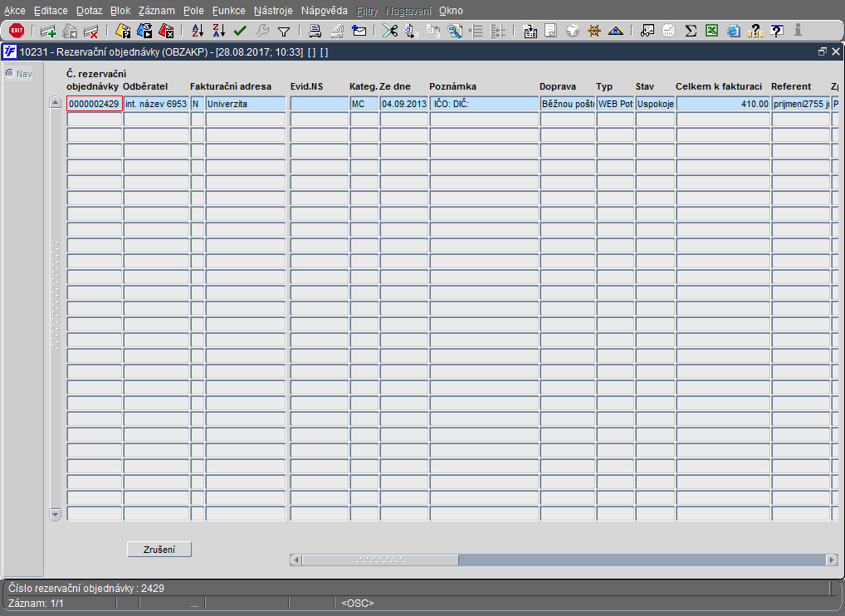
Task: Sort ascending with the A-Z icon
Action: (198, 32)
